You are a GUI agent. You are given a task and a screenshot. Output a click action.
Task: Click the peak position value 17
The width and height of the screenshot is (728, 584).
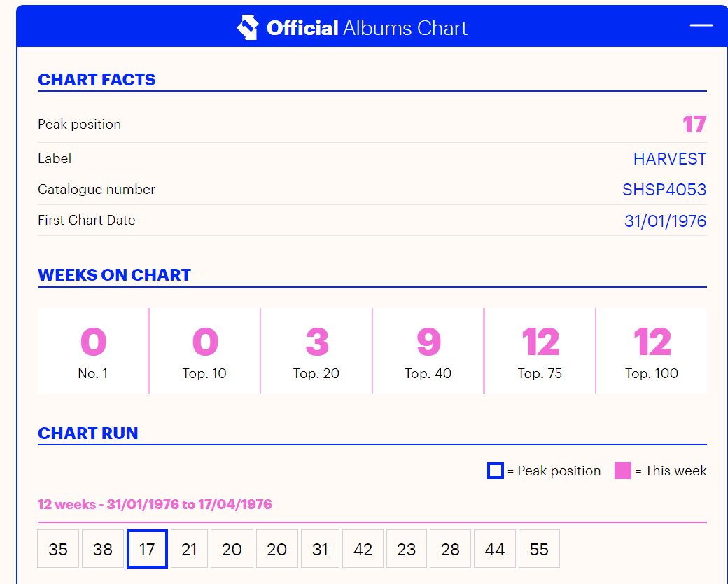[694, 125]
